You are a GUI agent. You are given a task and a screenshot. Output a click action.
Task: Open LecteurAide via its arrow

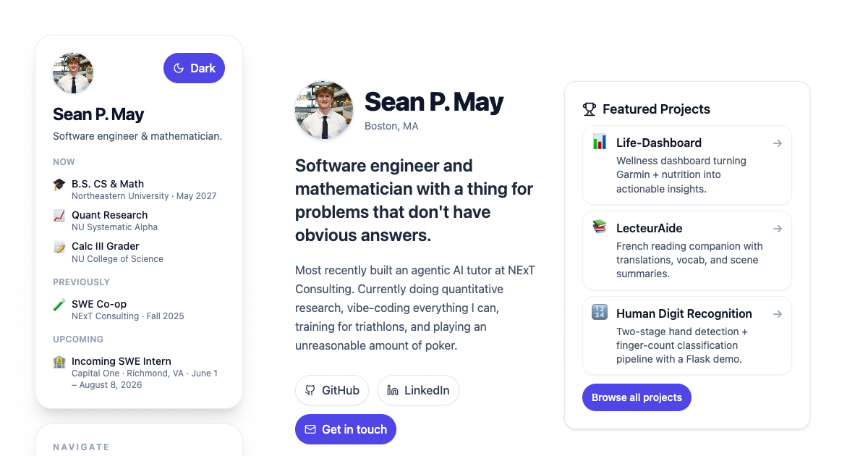[778, 229]
